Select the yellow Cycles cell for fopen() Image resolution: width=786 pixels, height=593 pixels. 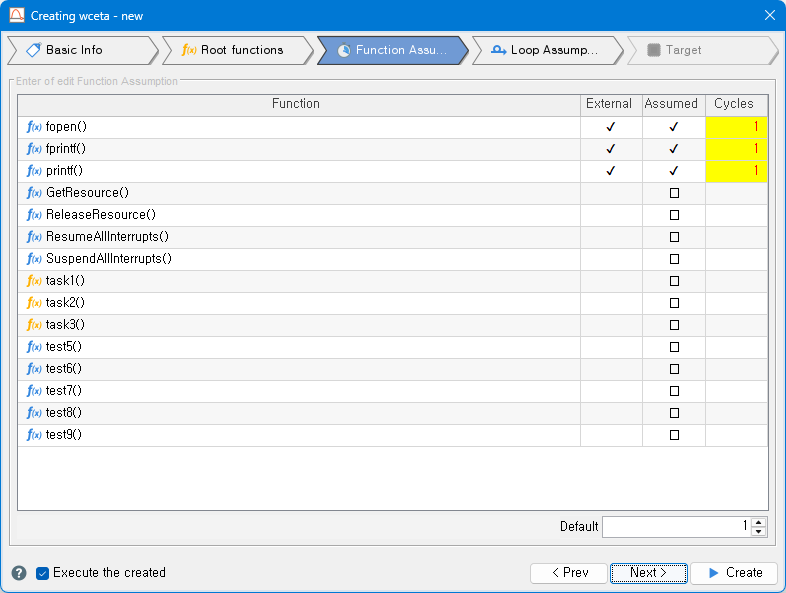pos(736,127)
